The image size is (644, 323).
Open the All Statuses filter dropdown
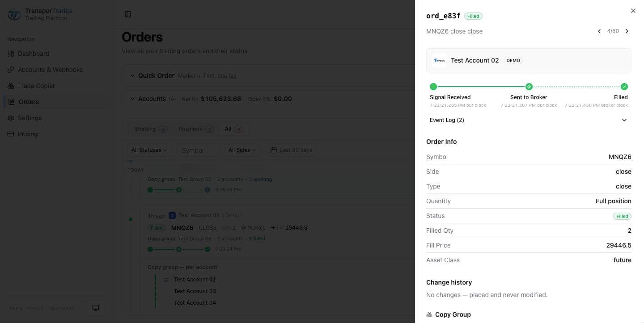[149, 150]
